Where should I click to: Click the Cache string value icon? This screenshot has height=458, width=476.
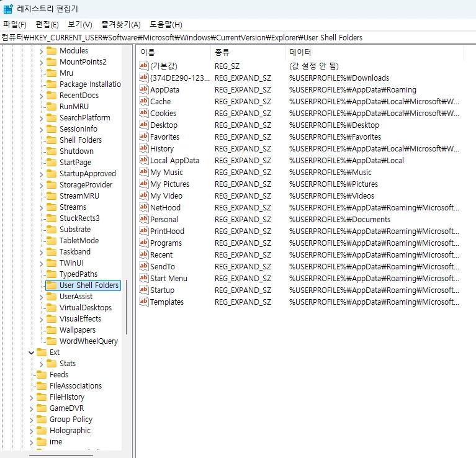[144, 101]
